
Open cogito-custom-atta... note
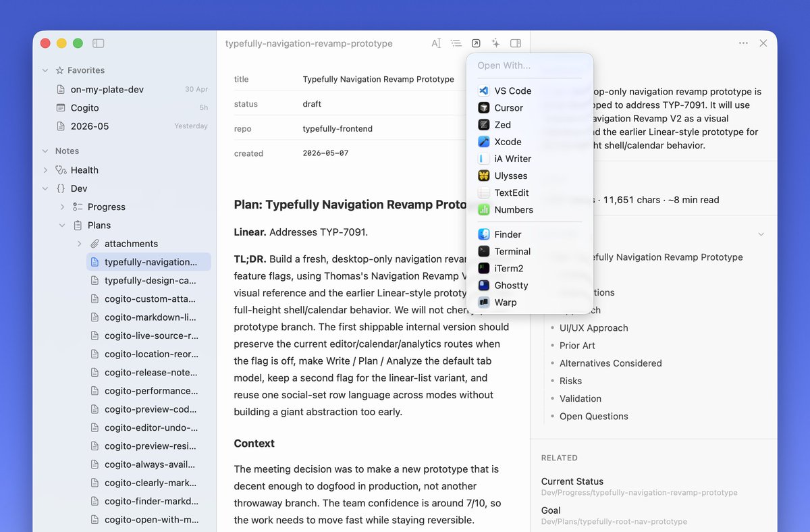pyautogui.click(x=148, y=298)
